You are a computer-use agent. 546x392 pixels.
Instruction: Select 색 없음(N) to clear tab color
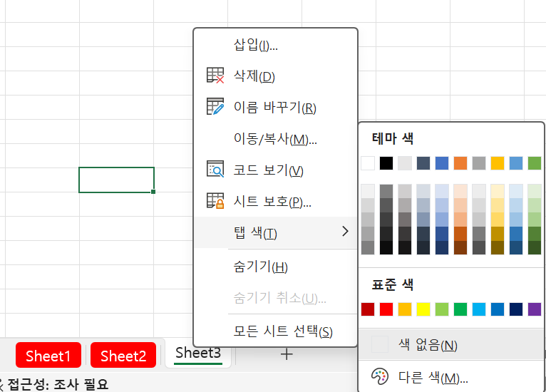[x=451, y=345]
